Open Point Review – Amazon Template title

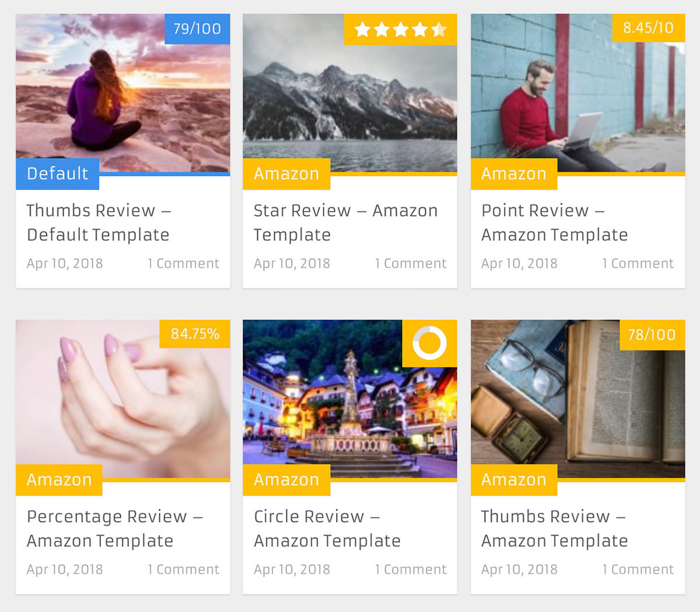pyautogui.click(x=554, y=222)
